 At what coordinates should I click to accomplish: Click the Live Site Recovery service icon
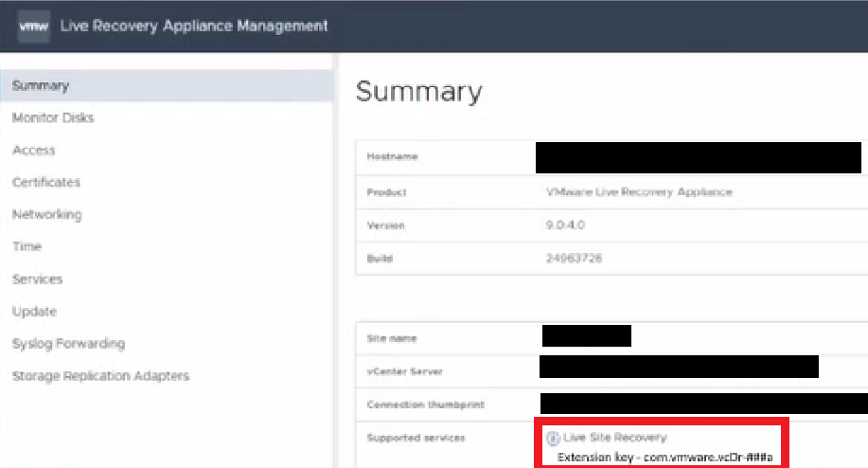(554, 438)
